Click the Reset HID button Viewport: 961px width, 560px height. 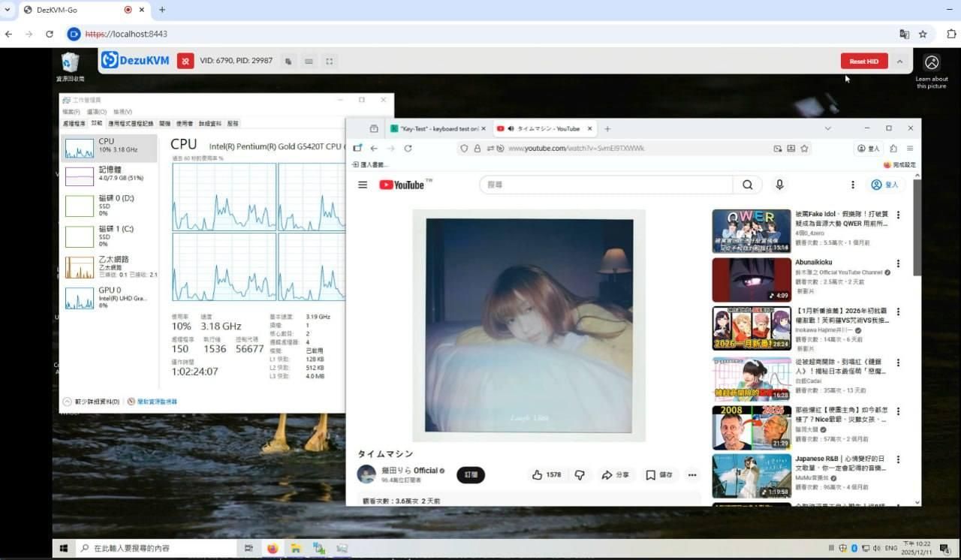coord(864,62)
